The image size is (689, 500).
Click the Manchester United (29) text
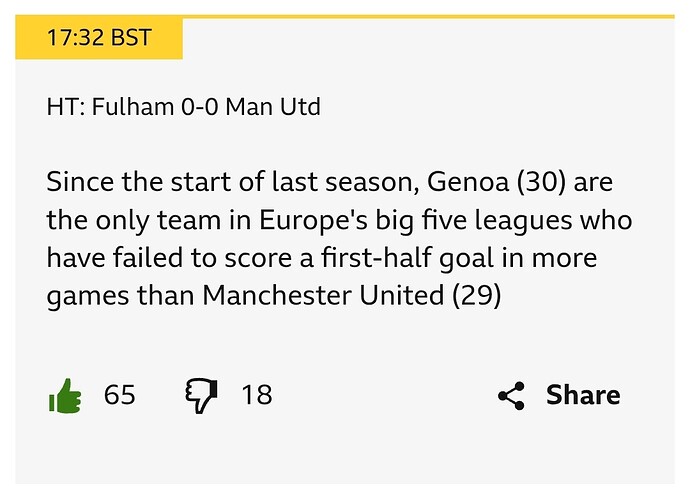click(x=351, y=296)
